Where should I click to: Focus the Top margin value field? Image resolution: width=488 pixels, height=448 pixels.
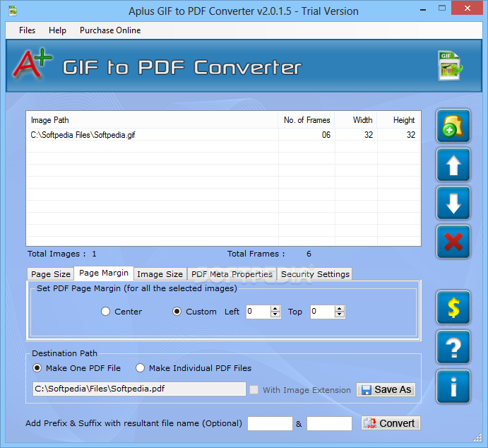[323, 312]
